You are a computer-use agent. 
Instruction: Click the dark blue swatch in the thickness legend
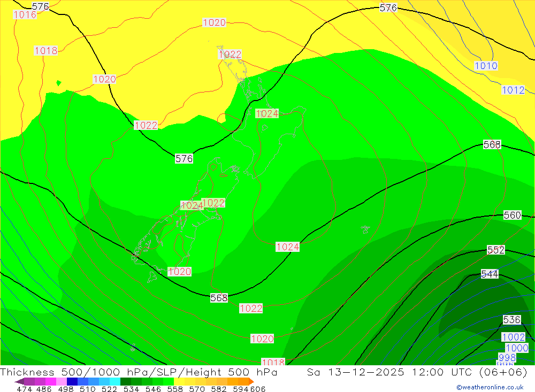72,381
